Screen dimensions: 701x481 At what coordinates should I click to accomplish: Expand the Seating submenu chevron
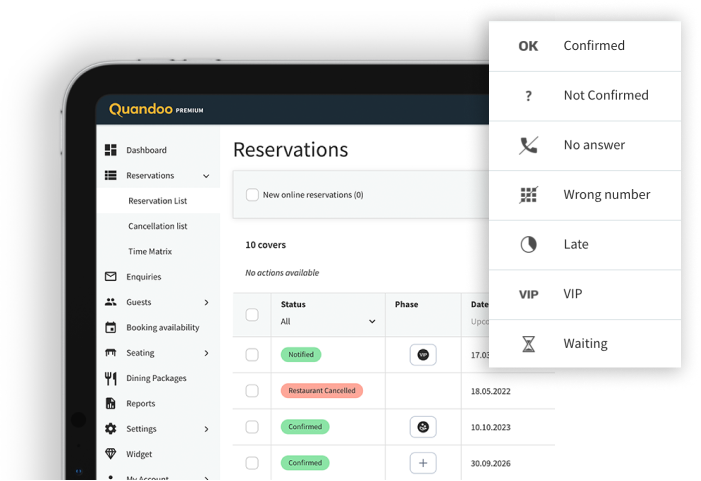click(x=206, y=353)
